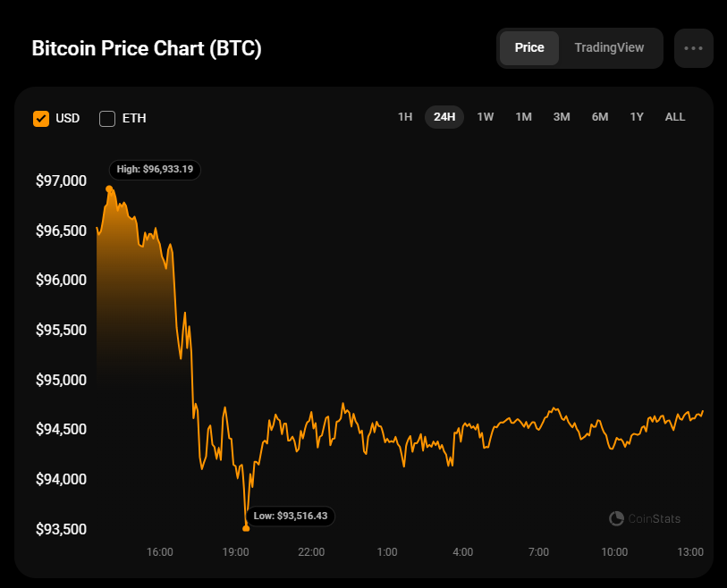Viewport: 727px width, 588px height.
Task: Click the CoinStats logo watermark
Action: (x=644, y=518)
